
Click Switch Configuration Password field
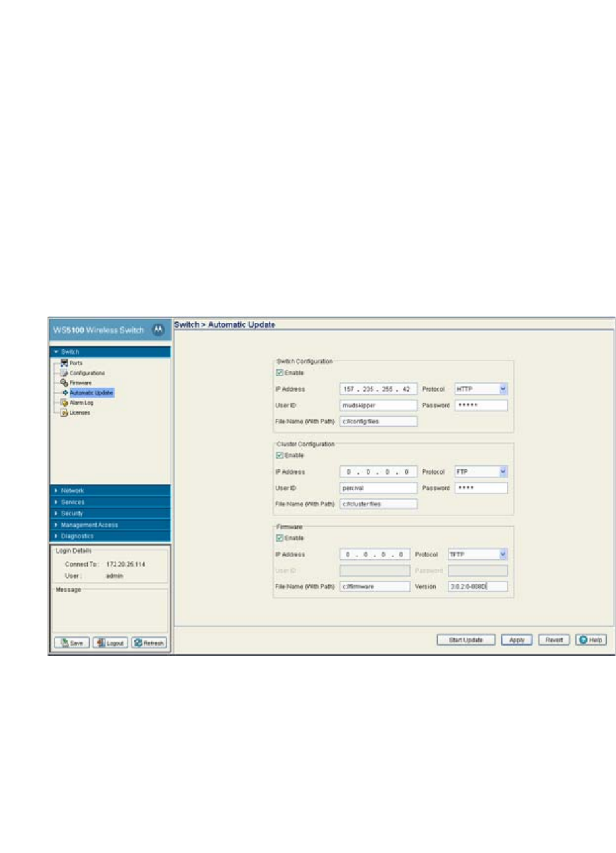[481, 405]
